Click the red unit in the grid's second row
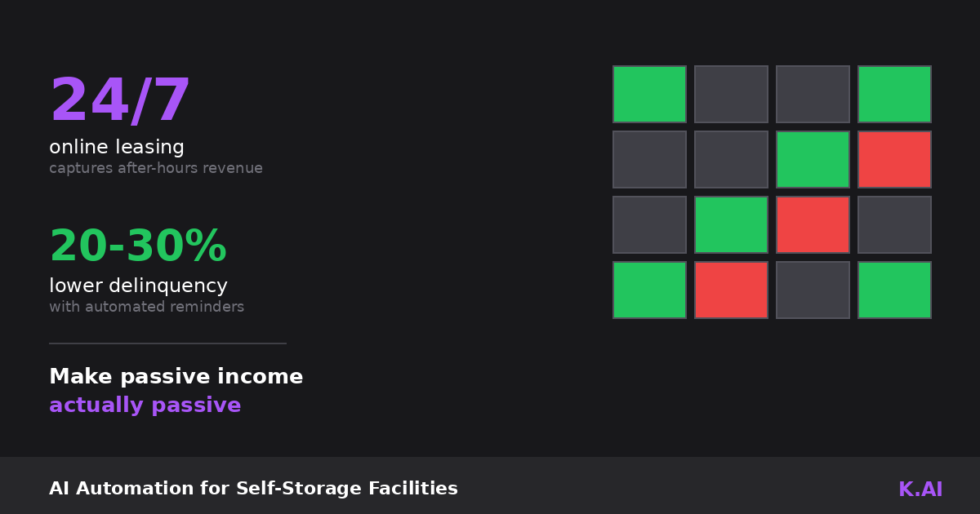 pyautogui.click(x=894, y=160)
